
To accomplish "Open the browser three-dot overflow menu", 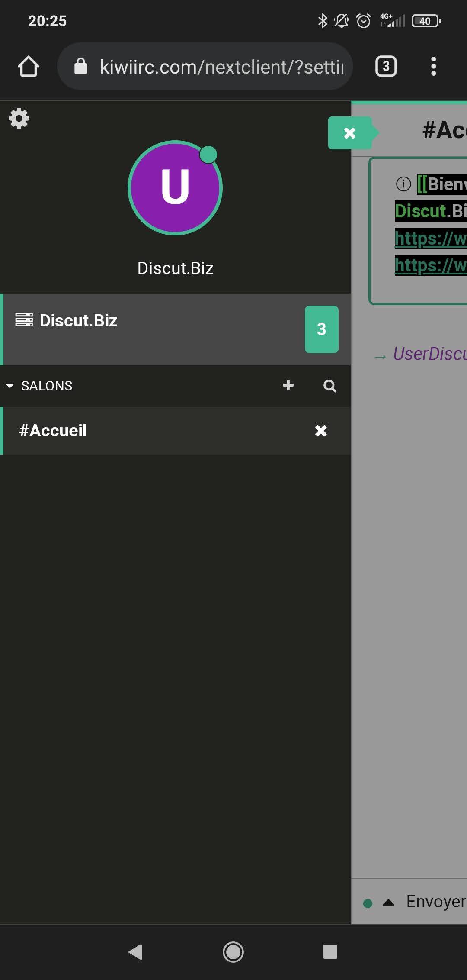I will pyautogui.click(x=433, y=67).
